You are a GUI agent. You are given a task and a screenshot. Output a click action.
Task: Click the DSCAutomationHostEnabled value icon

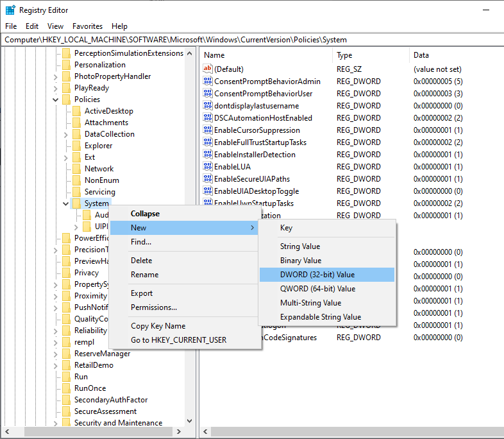click(x=207, y=118)
